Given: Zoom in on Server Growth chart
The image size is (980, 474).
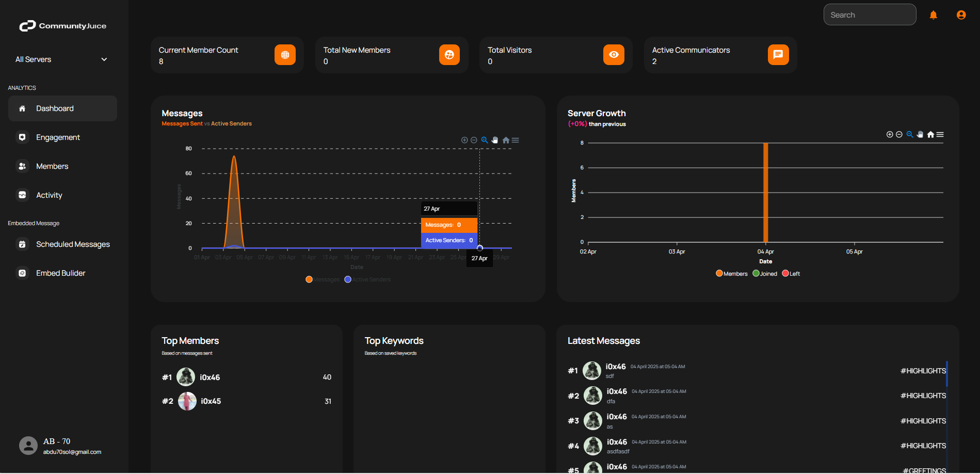Looking at the screenshot, I should (x=890, y=134).
